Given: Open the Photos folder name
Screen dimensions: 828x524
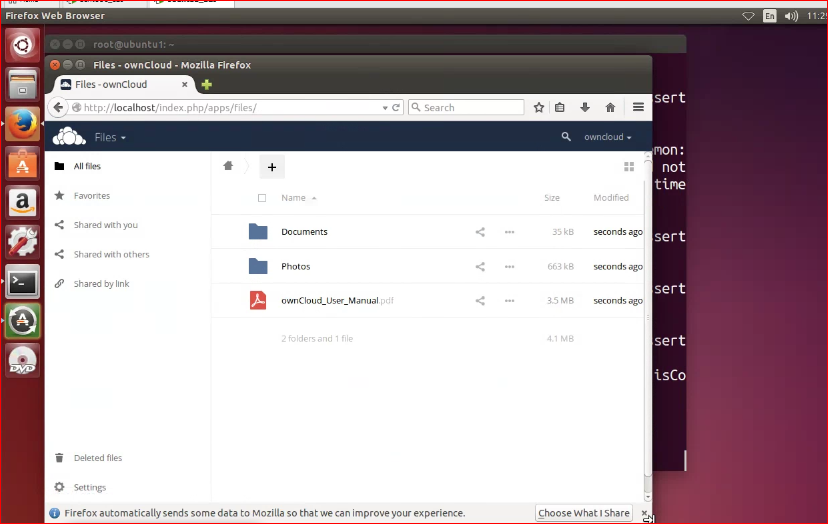Looking at the screenshot, I should tap(296, 267).
